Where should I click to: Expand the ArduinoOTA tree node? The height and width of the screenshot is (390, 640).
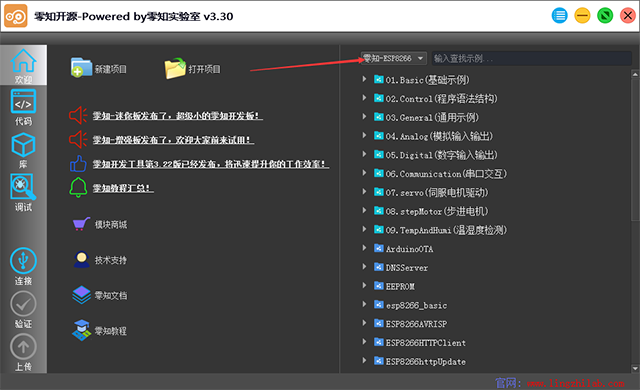pyautogui.click(x=364, y=248)
